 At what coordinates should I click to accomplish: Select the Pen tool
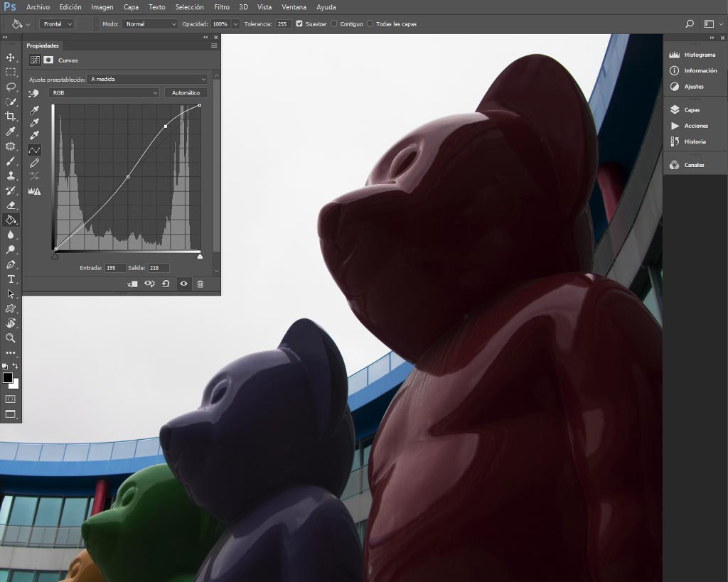(10, 264)
